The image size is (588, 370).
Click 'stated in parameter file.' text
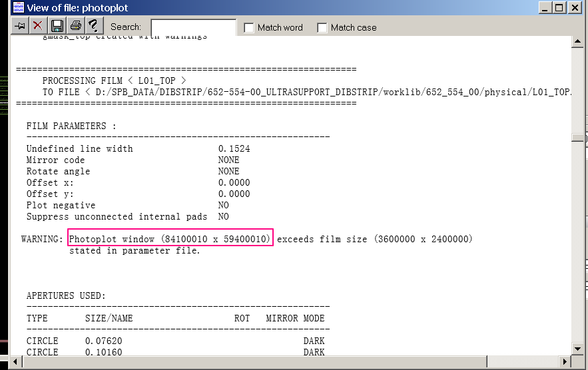[x=135, y=250]
